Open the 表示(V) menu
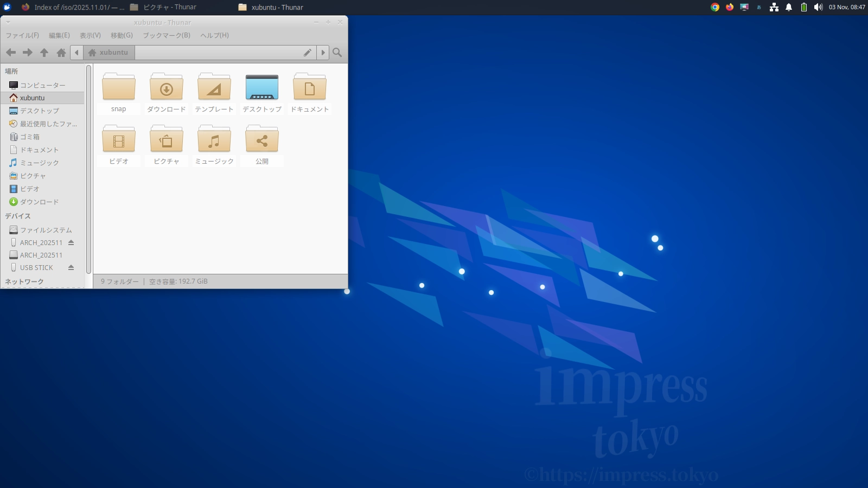This screenshot has width=868, height=488. coord(90,35)
